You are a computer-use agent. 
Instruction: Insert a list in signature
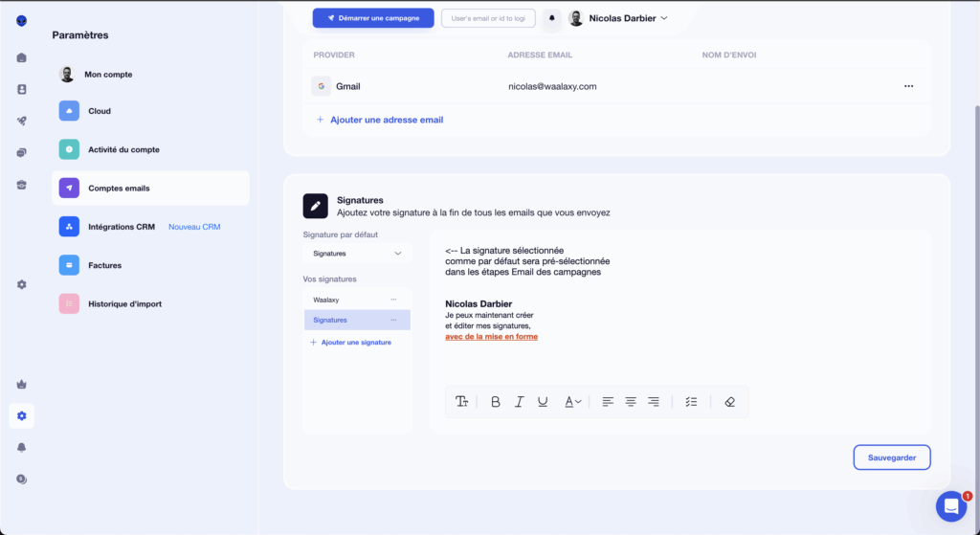(x=691, y=402)
